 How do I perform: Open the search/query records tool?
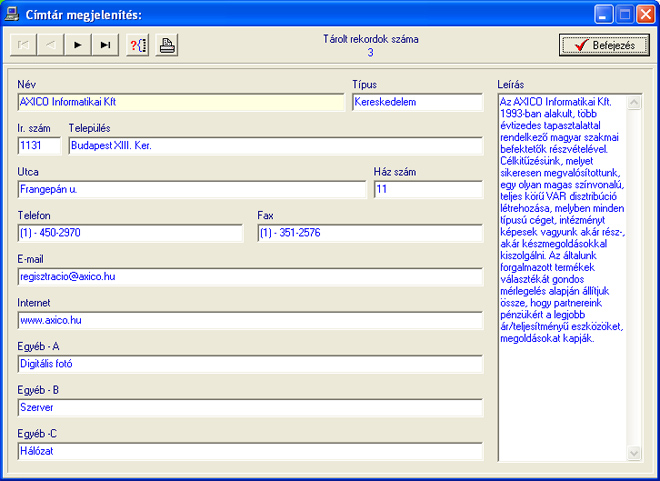[x=138, y=45]
